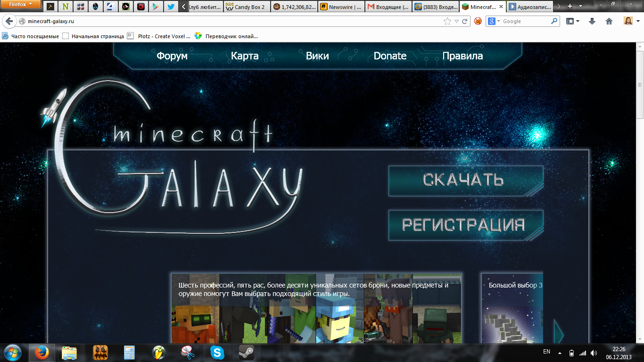644x362 pixels.
Task: Click the search magnifier in Google box
Action: click(554, 21)
